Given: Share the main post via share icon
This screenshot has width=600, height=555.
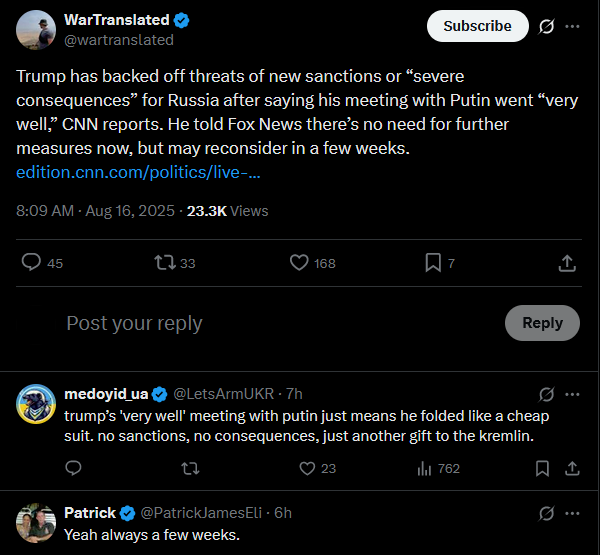Looking at the screenshot, I should tap(566, 263).
